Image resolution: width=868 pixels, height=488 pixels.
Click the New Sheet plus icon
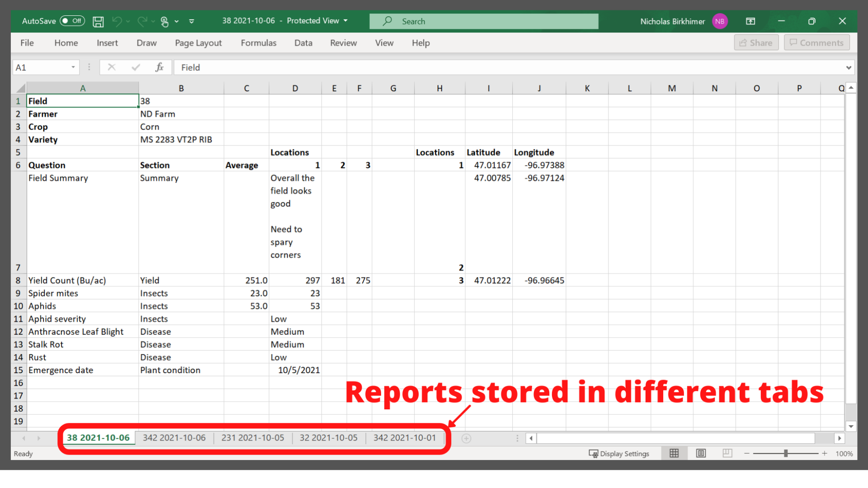coord(467,438)
